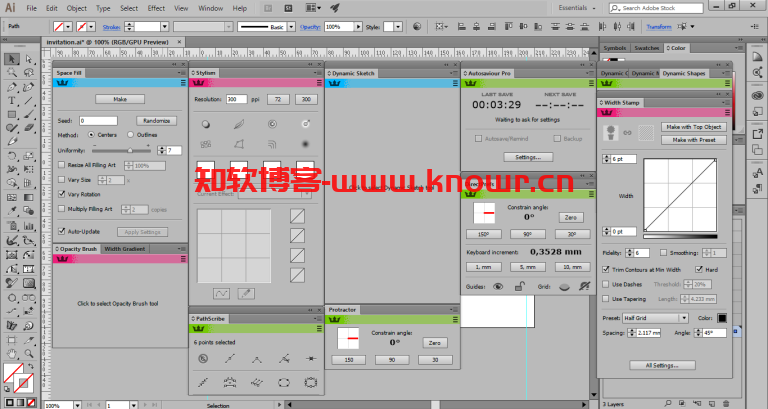
Task: Choose the Lasso tool
Action: (x=28, y=73)
